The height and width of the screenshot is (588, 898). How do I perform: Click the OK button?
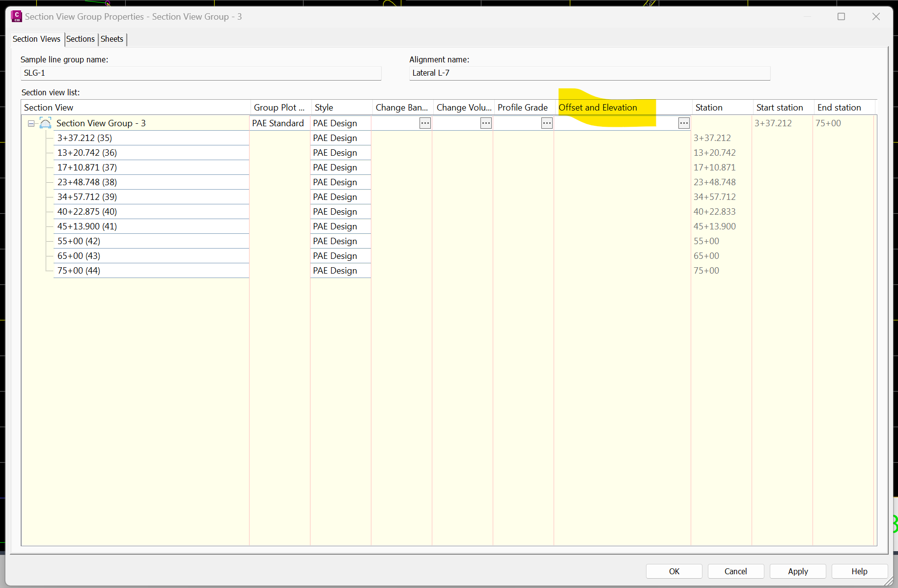(x=674, y=571)
